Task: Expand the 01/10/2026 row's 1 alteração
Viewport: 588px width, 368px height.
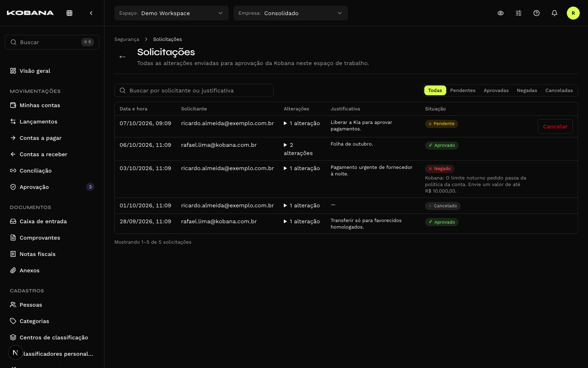Action: pyautogui.click(x=302, y=205)
